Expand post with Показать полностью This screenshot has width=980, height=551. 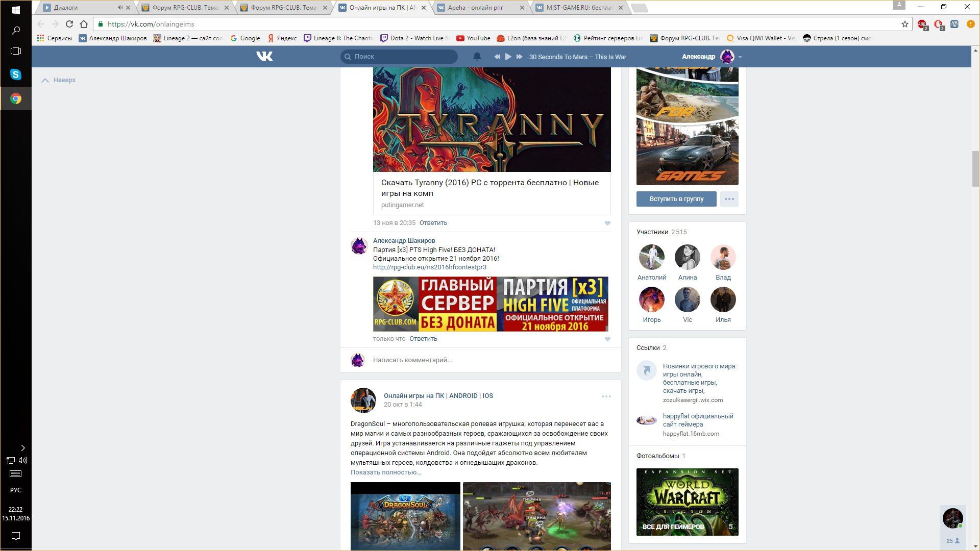(x=385, y=472)
